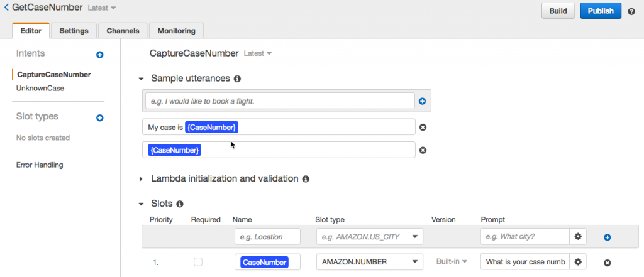
Task: Open the help question mark icon
Action: point(631,11)
